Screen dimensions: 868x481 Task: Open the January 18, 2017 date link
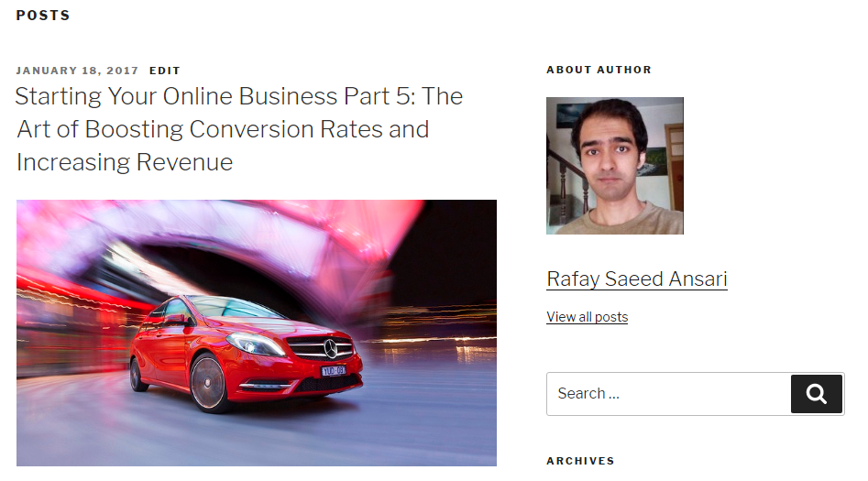(x=77, y=71)
